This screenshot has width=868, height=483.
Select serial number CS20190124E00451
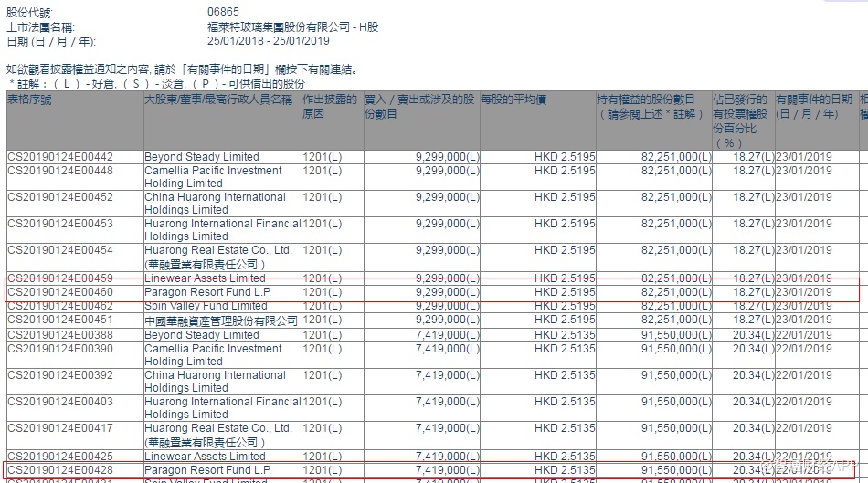coord(60,320)
